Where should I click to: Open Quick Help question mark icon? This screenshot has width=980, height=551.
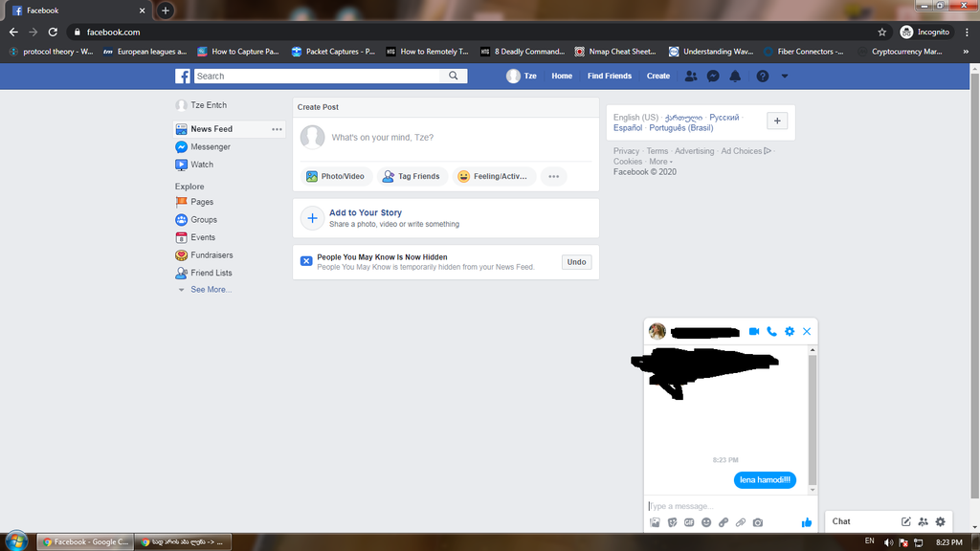763,77
